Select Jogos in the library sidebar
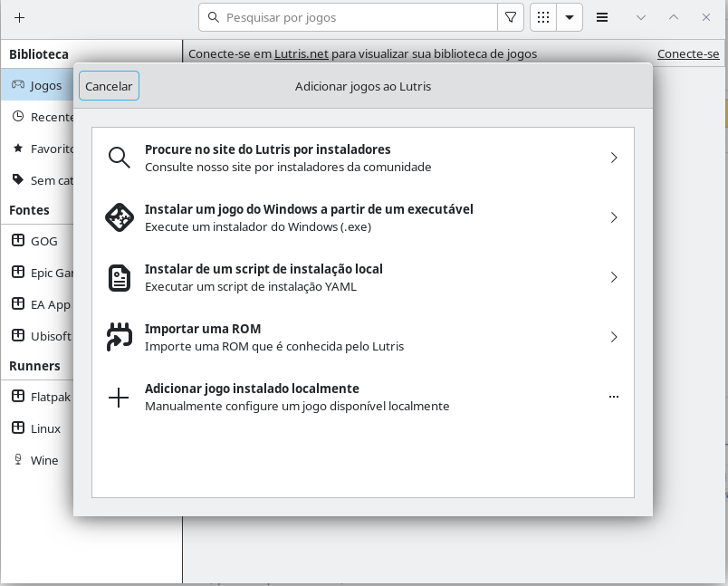The width and height of the screenshot is (728, 586). pos(37,85)
